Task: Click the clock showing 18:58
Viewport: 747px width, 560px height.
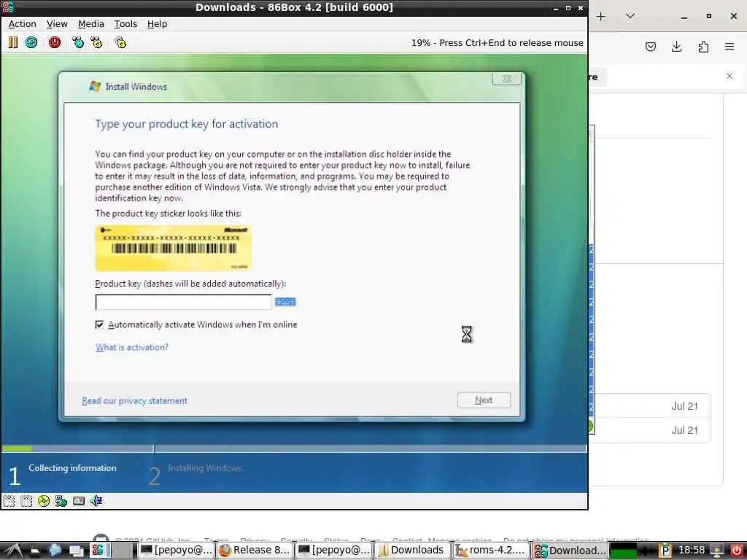Action: (x=692, y=551)
